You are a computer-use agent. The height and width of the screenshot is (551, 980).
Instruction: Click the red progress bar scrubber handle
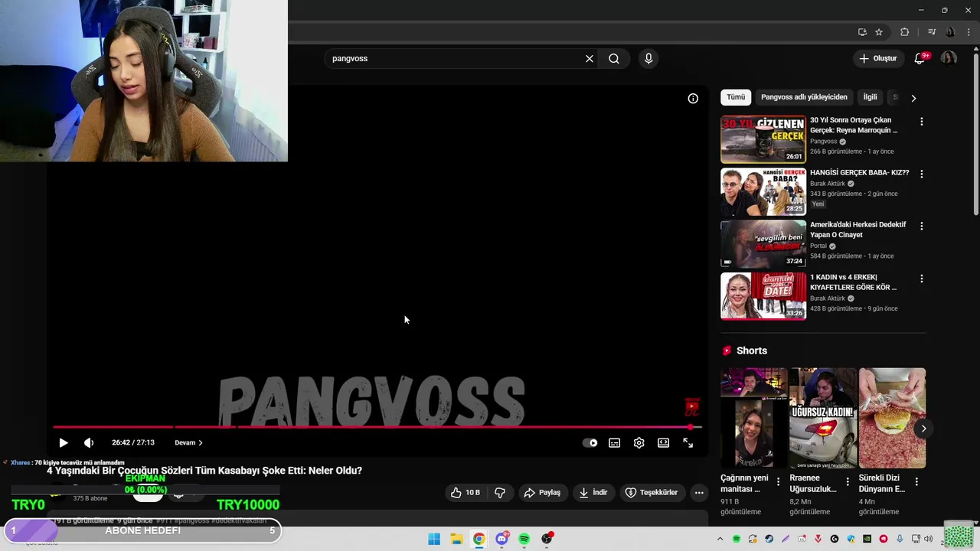tap(691, 427)
